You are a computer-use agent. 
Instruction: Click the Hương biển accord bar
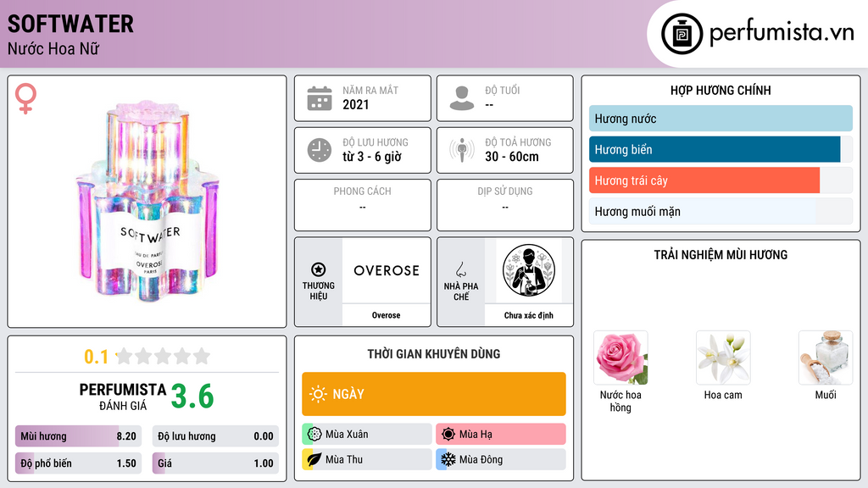pos(721,149)
